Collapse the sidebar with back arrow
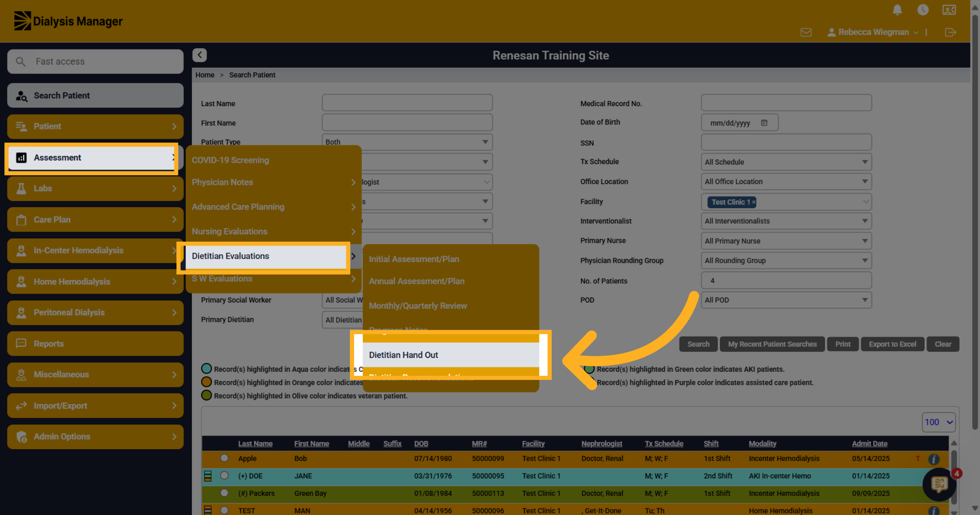 [200, 55]
